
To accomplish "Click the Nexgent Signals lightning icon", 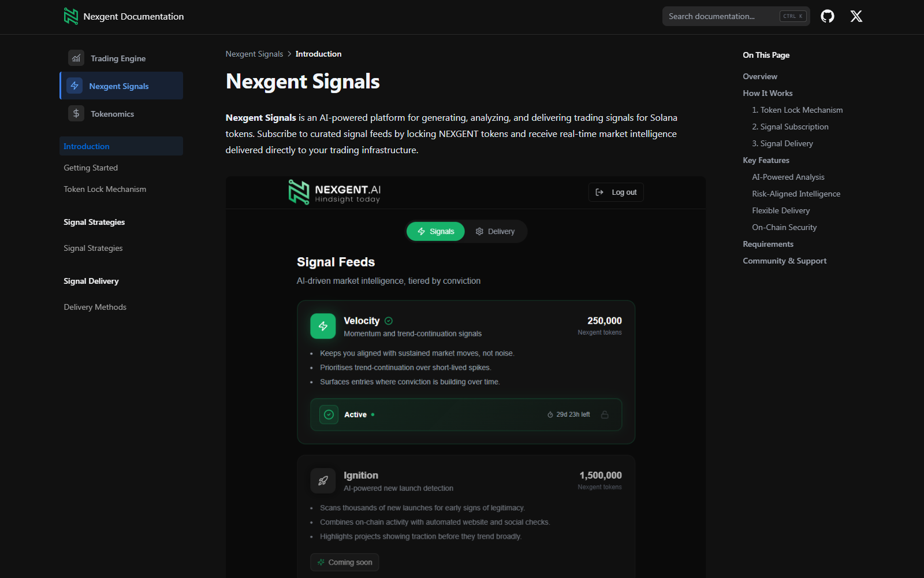I will tap(75, 85).
